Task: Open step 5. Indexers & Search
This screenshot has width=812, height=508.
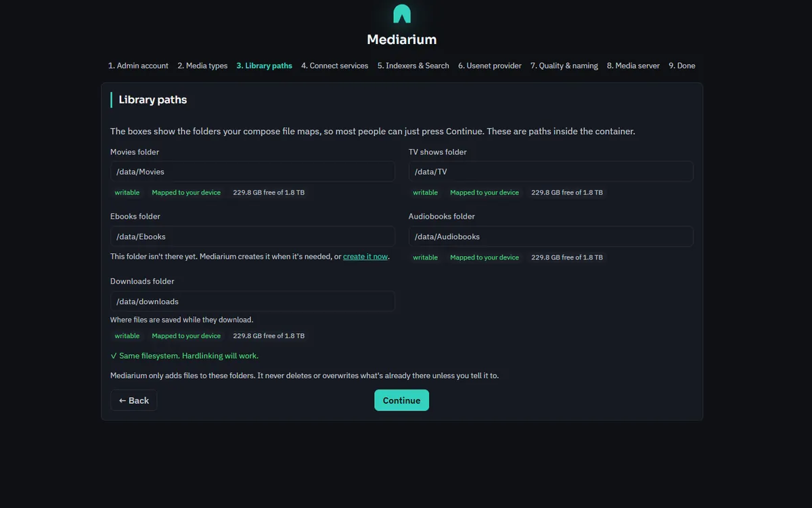Action: (x=413, y=66)
